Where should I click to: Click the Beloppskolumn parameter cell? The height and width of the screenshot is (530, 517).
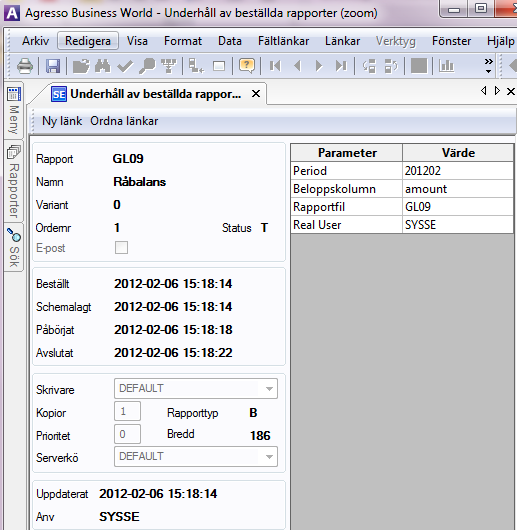347,189
